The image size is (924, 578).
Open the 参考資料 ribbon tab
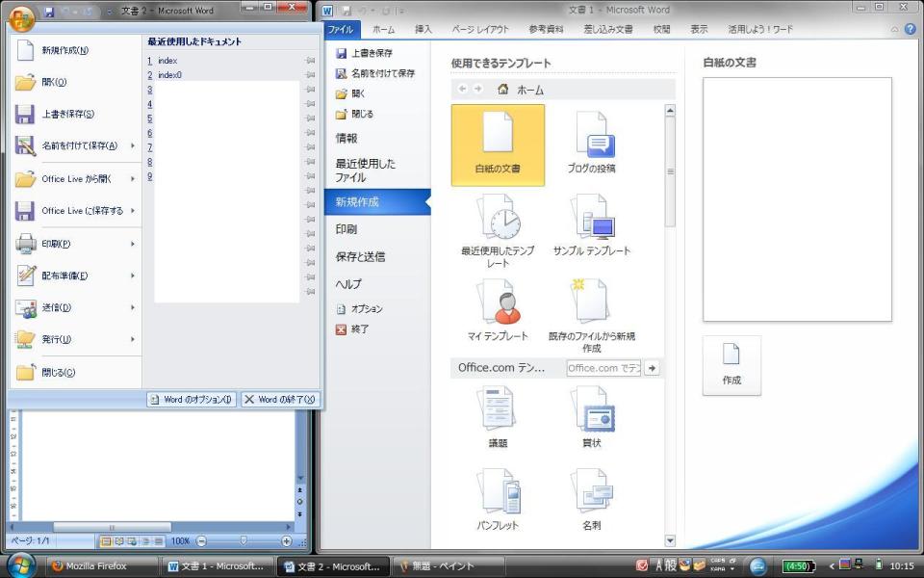[x=547, y=29]
